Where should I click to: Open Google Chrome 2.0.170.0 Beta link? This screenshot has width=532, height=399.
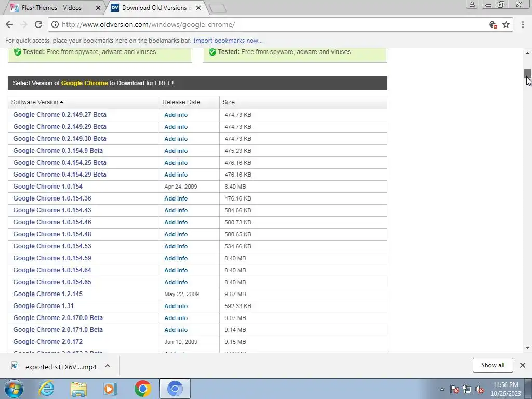(x=58, y=317)
